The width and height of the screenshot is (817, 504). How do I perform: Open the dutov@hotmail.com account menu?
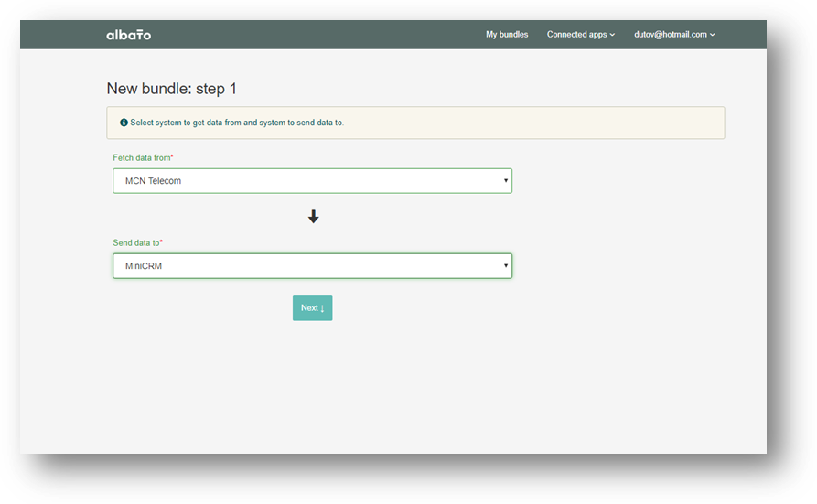[x=674, y=35]
